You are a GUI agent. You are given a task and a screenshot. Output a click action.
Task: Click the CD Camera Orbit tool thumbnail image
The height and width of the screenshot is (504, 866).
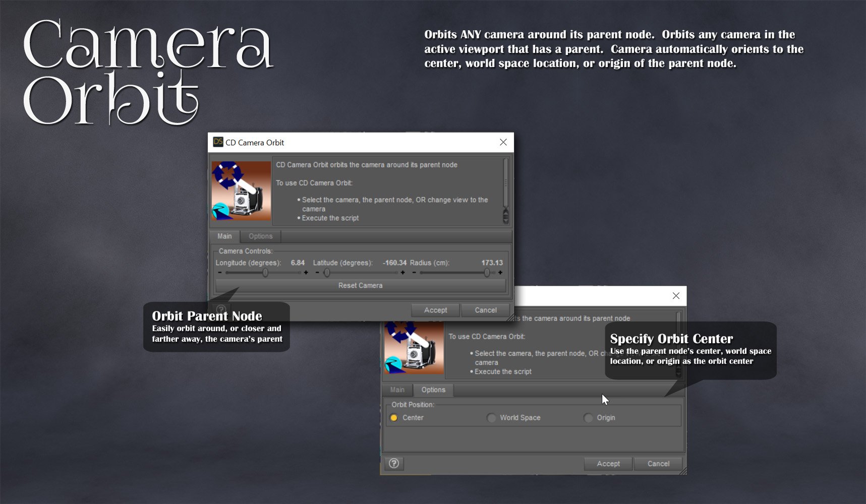click(241, 191)
